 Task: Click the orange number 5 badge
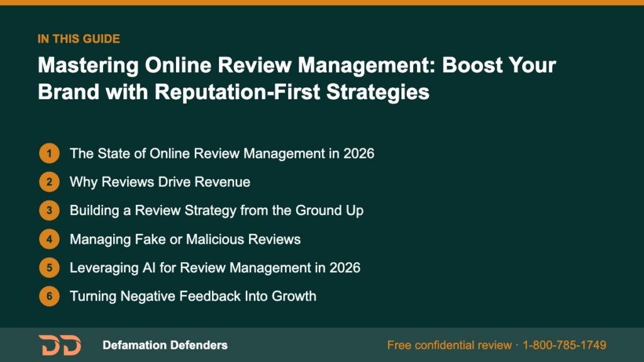pyautogui.click(x=49, y=268)
